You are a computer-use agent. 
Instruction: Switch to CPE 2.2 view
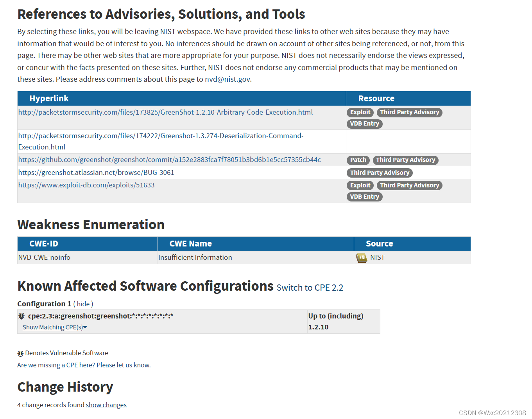pos(310,288)
